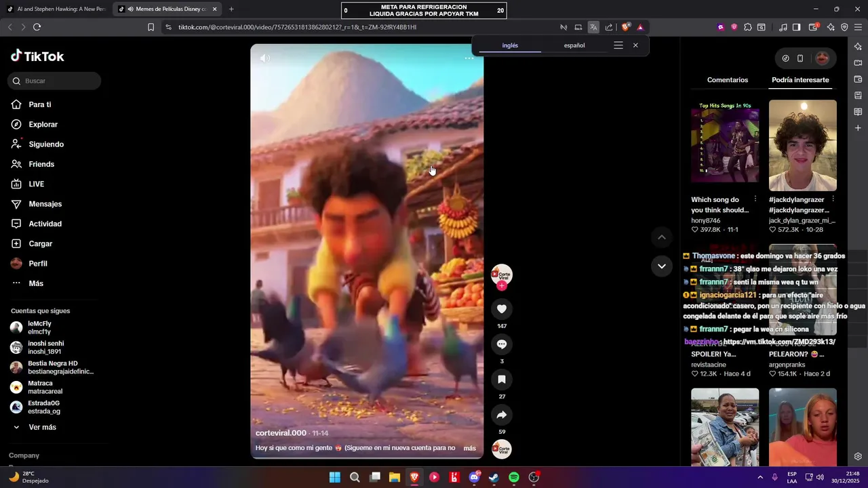This screenshot has width=868, height=488.
Task: Open the browser extensions puzzle icon
Action: (x=748, y=27)
